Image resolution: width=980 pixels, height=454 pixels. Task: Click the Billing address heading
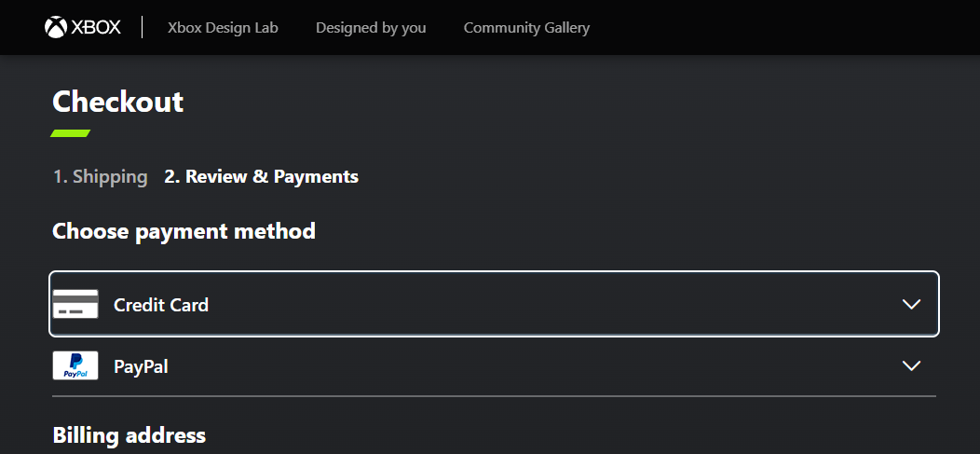click(x=129, y=435)
